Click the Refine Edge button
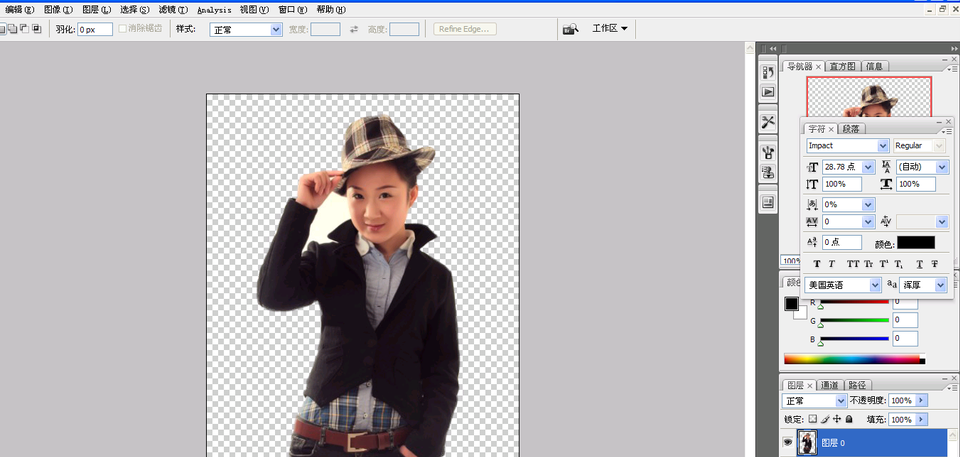The image size is (960, 457). coord(465,29)
